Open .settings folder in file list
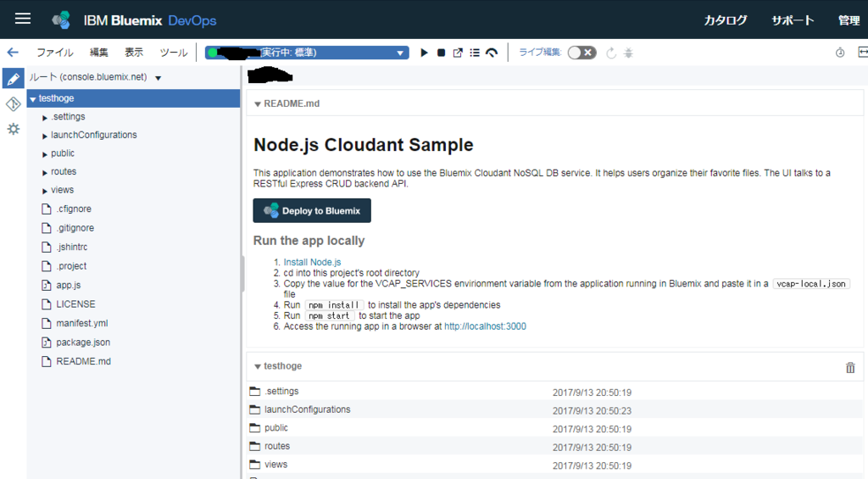 281,391
